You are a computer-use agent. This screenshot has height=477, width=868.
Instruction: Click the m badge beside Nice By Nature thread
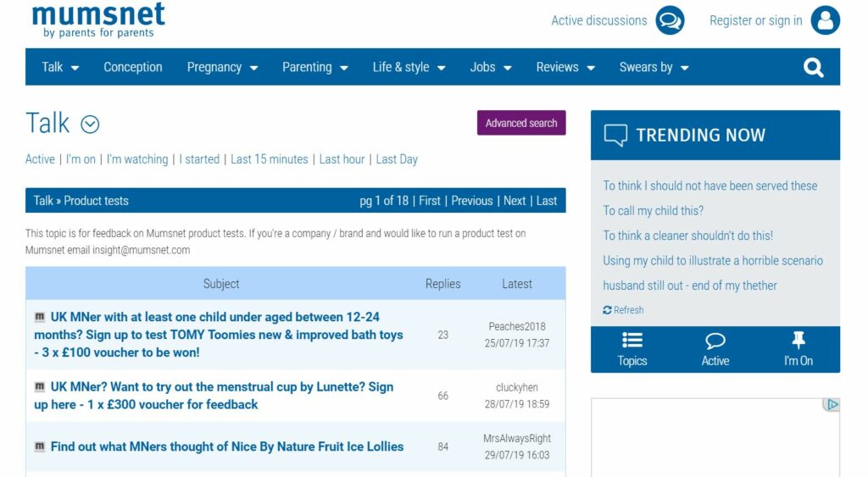click(40, 446)
